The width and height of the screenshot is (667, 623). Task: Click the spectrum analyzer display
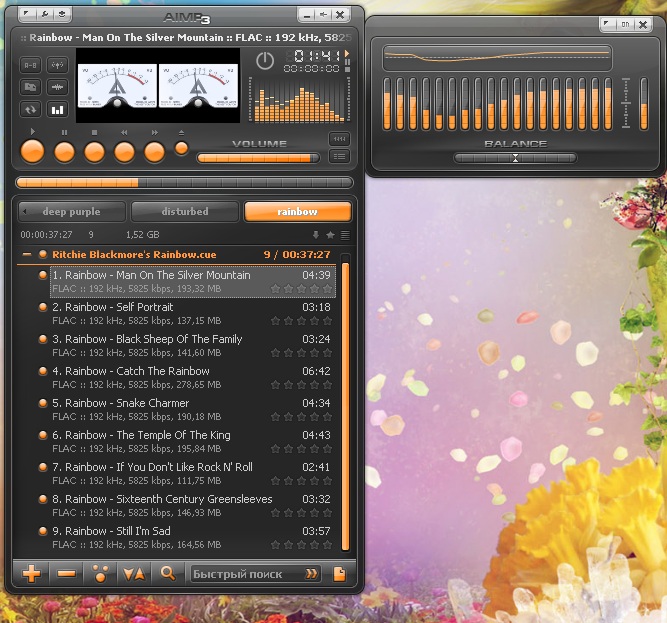299,101
